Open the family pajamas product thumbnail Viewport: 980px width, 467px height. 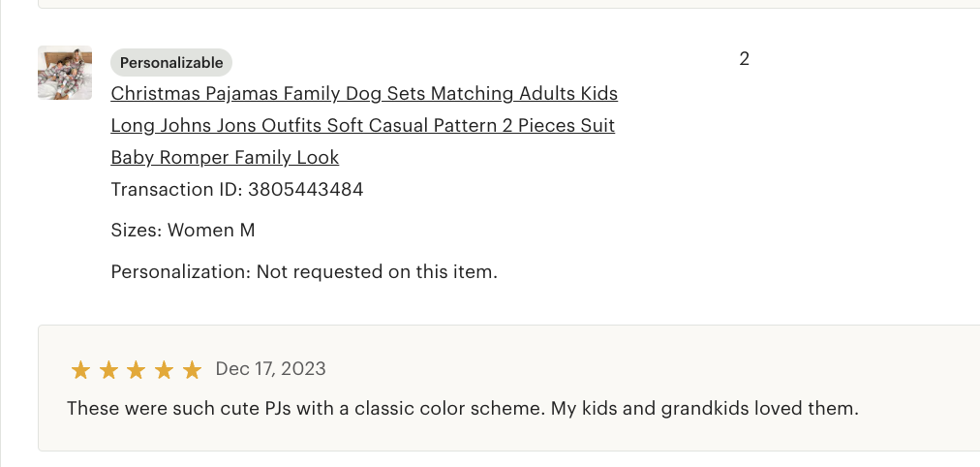click(65, 73)
